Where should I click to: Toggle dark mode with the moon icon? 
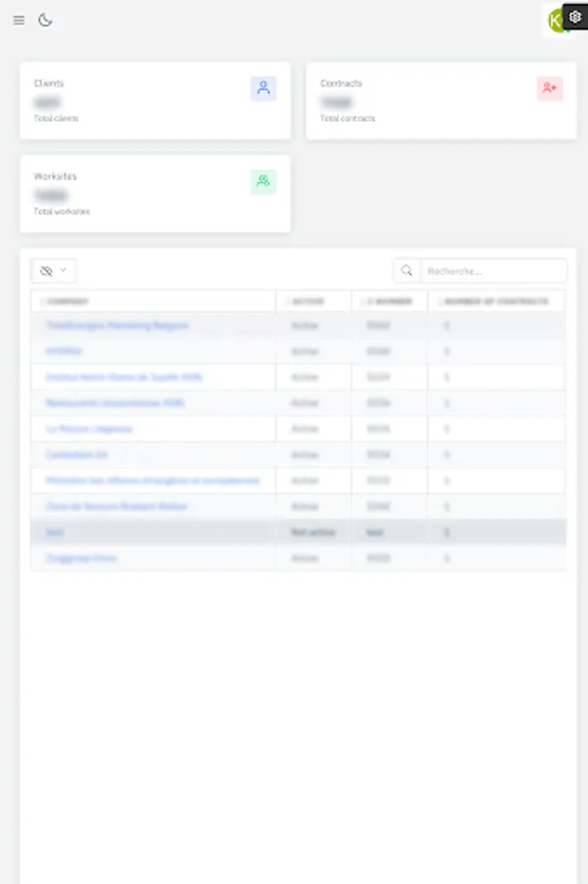point(47,20)
